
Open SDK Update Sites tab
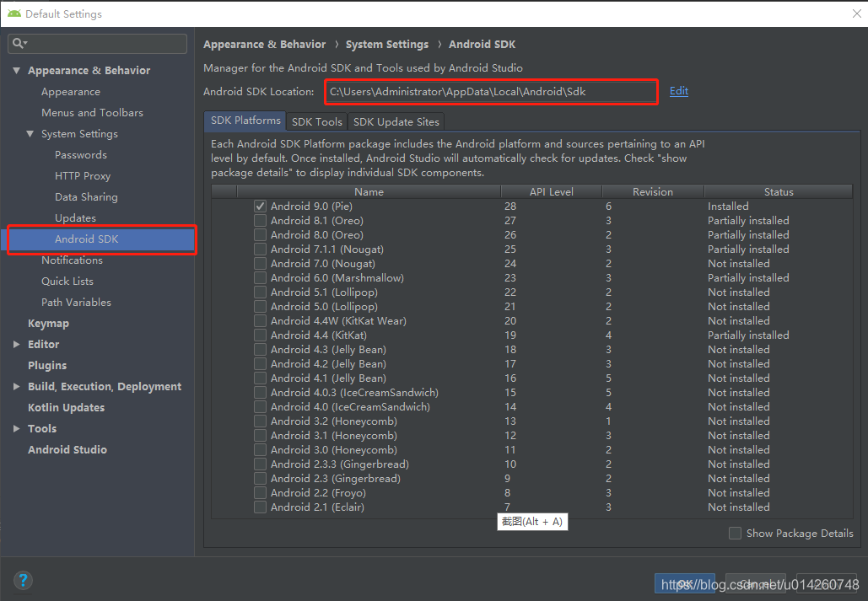[x=396, y=121]
